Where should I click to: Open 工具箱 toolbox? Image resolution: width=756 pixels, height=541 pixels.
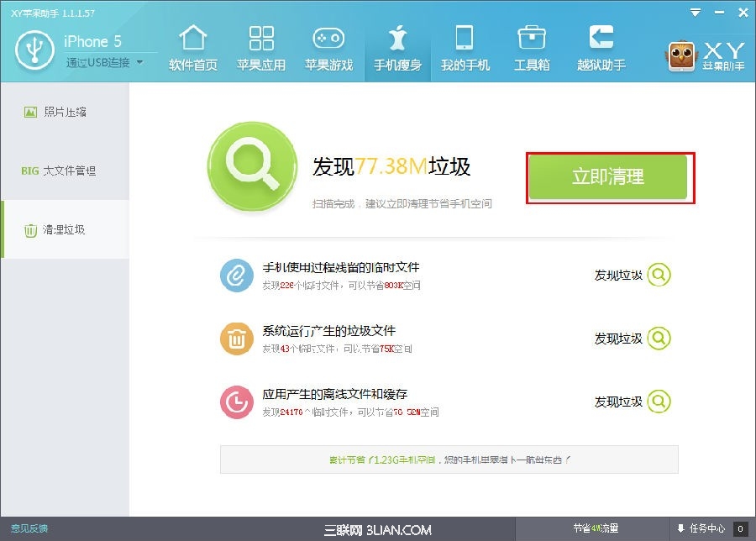click(532, 48)
